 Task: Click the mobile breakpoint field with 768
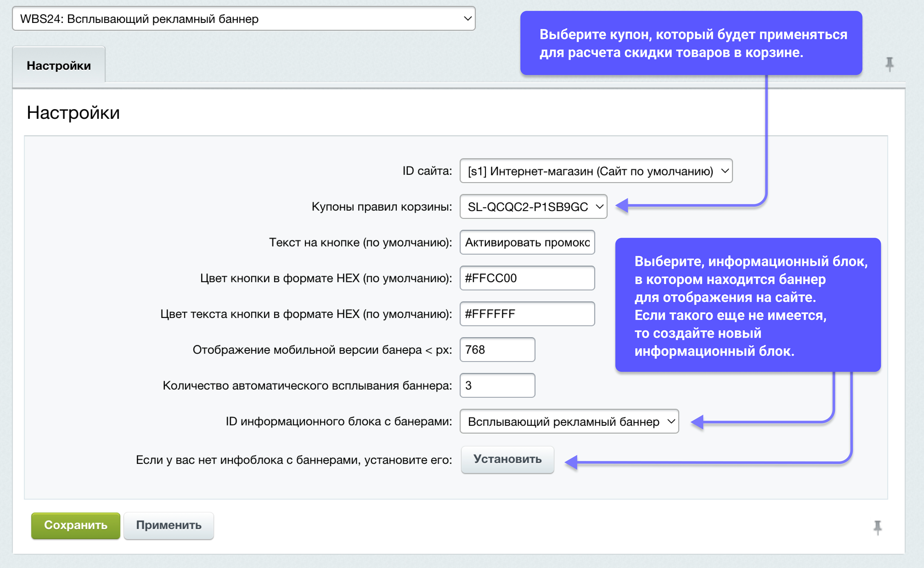click(x=497, y=350)
